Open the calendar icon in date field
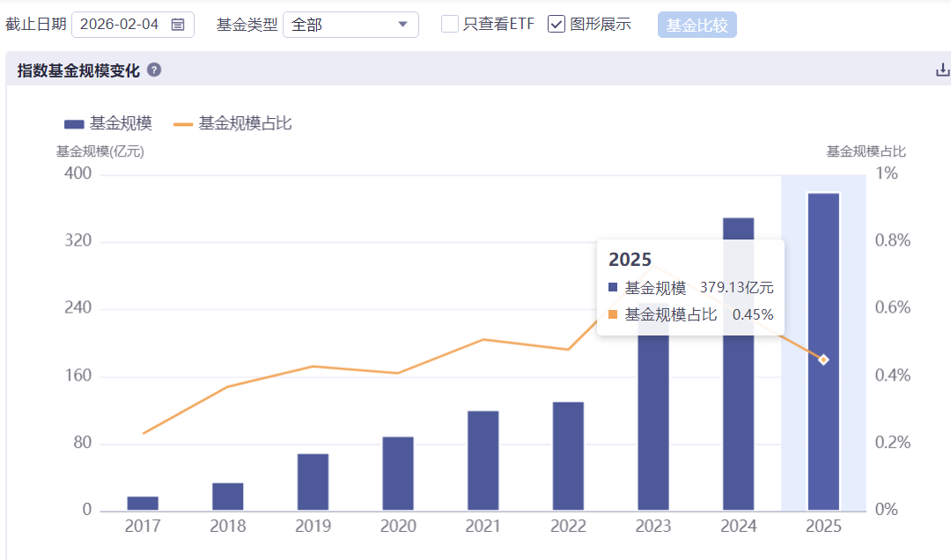951x560 pixels. coord(178,25)
